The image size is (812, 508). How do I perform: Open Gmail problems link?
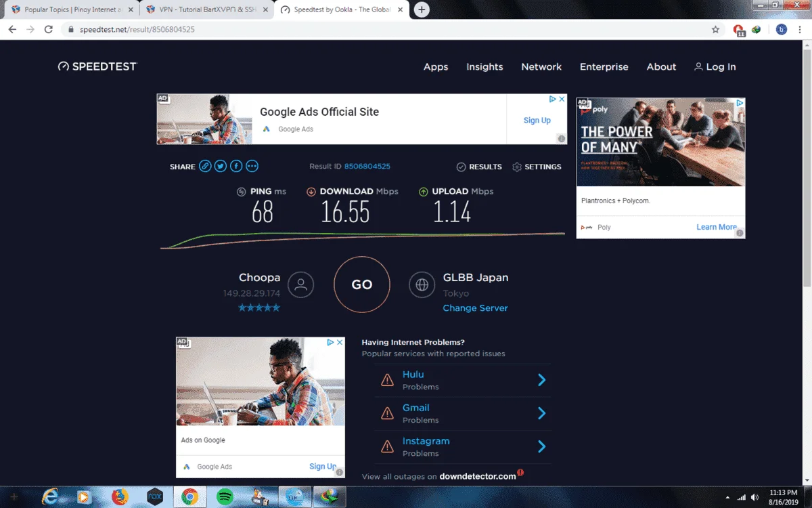416,407
